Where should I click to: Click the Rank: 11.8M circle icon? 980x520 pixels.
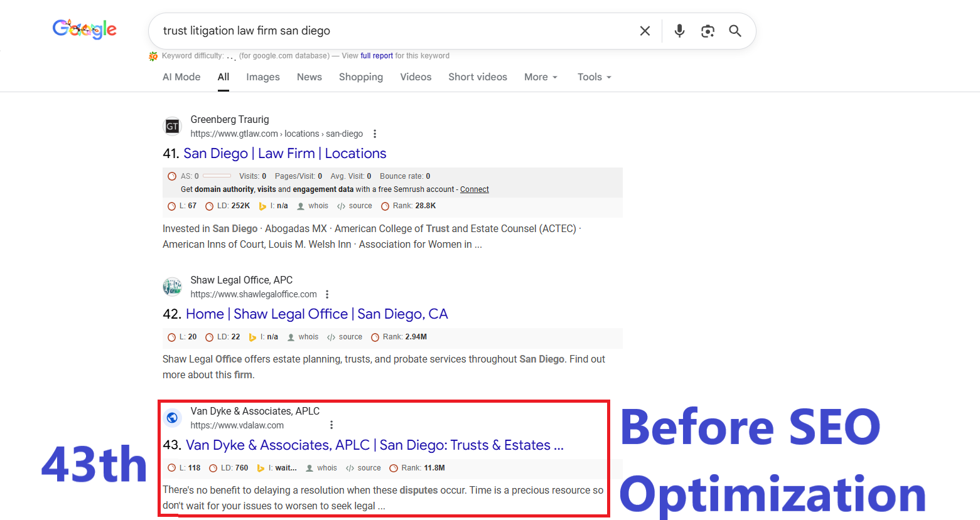click(394, 469)
